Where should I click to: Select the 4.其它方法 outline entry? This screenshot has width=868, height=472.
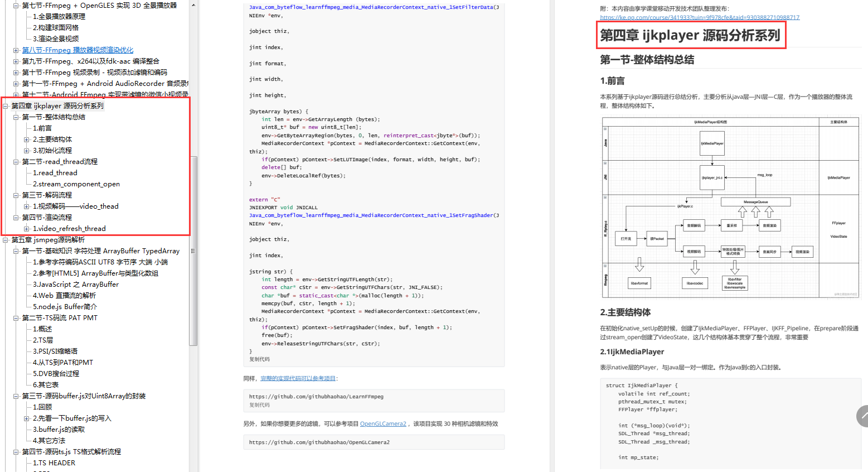pos(49,441)
